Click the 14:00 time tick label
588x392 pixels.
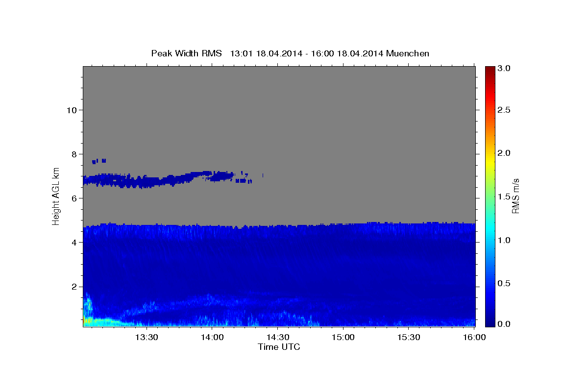click(x=212, y=337)
